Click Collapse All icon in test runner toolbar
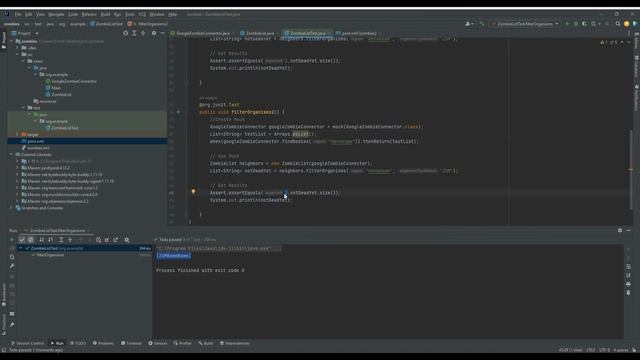640x360 pixels. (x=70, y=240)
